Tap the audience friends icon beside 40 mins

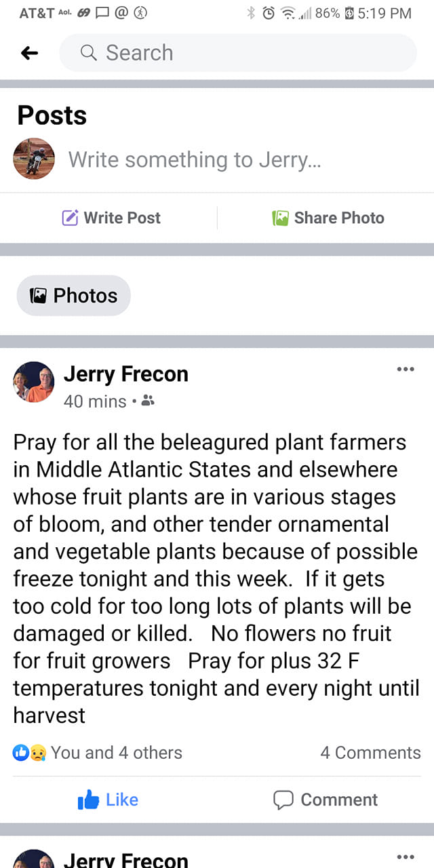point(149,401)
